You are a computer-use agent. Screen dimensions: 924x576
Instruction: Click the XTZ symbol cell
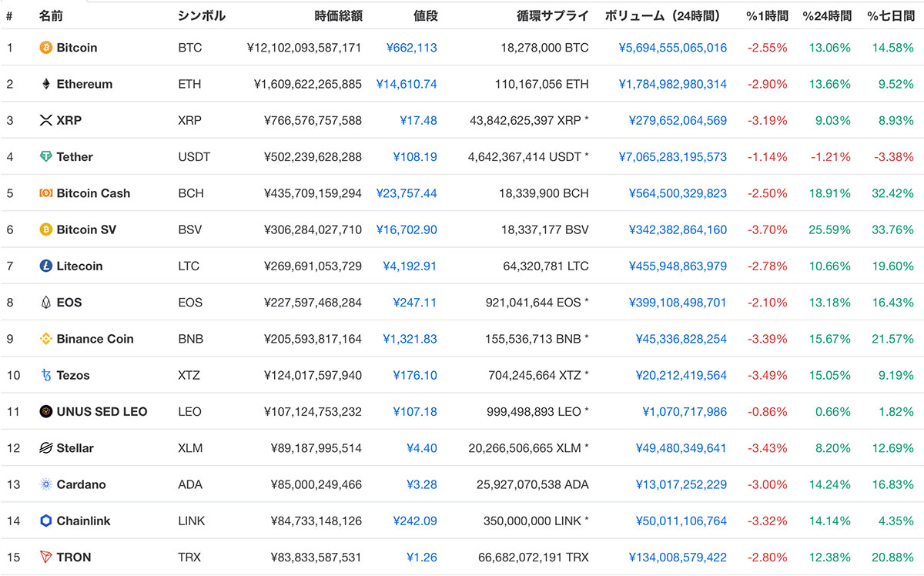[189, 375]
